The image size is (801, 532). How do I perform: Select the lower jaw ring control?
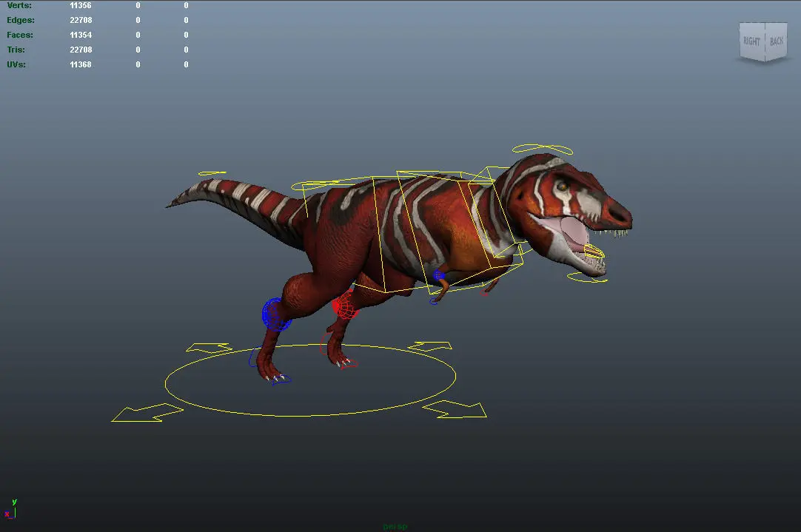587,278
